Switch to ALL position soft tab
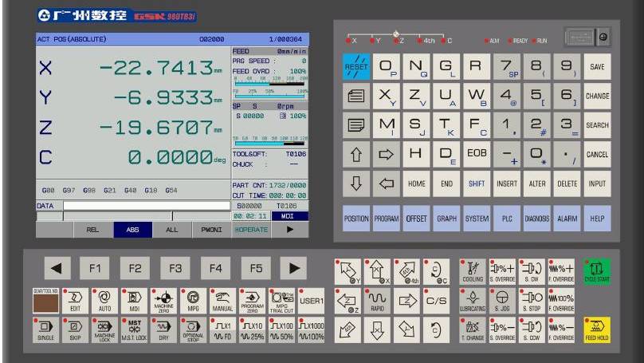The height and width of the screenshot is (363, 644). coord(171,230)
